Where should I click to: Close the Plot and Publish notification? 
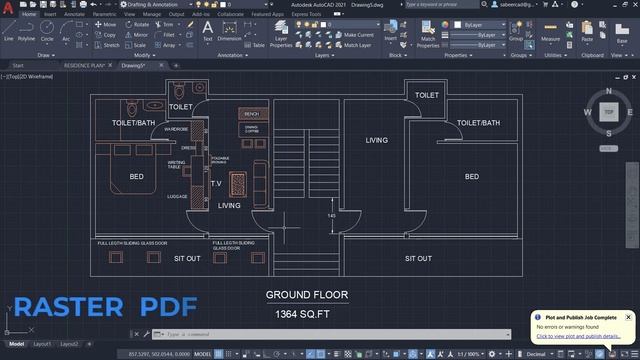pos(628,317)
